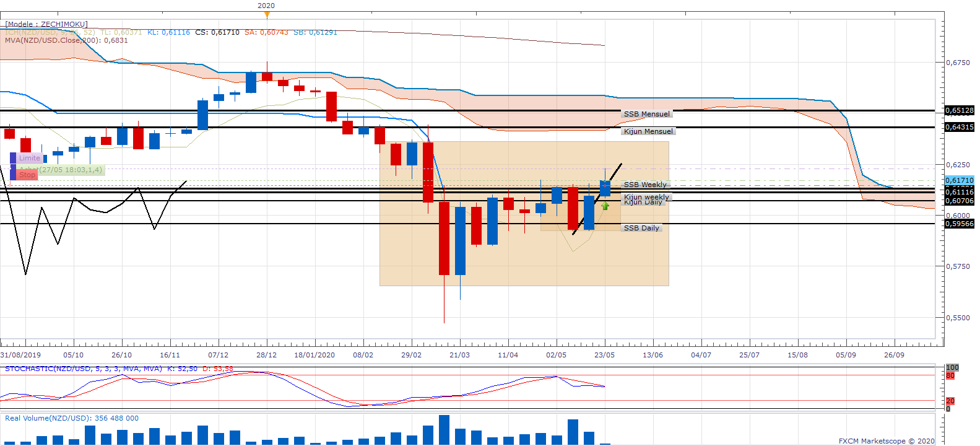Click the KL: 0,61116 legend value
This screenshot has height=446, width=980.
(x=168, y=32)
